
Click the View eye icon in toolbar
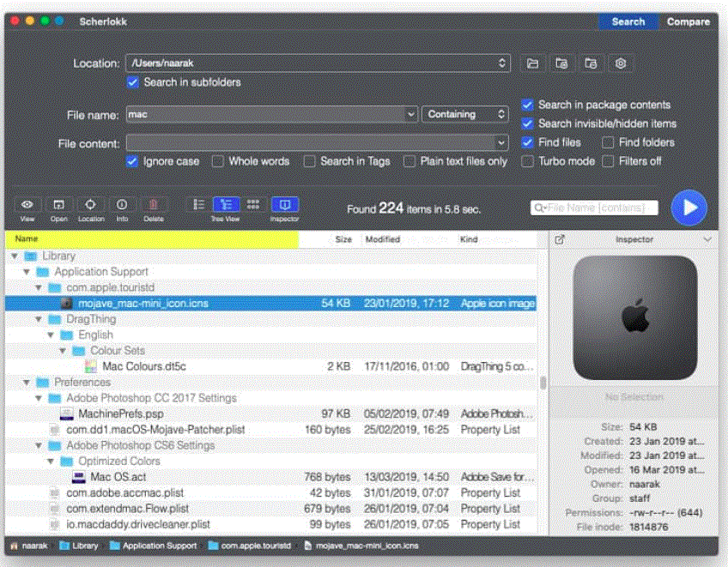(27, 205)
